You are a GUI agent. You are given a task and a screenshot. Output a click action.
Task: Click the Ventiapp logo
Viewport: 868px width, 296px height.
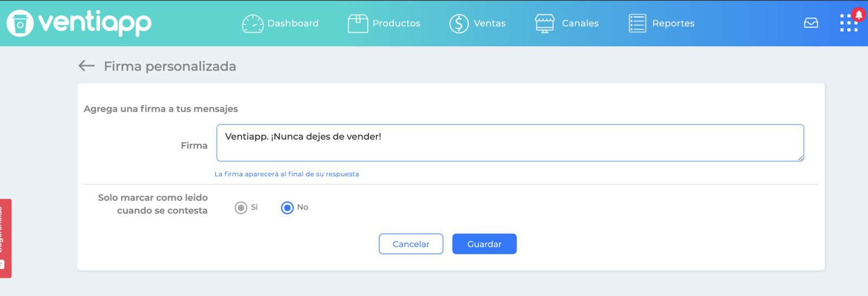[79, 23]
